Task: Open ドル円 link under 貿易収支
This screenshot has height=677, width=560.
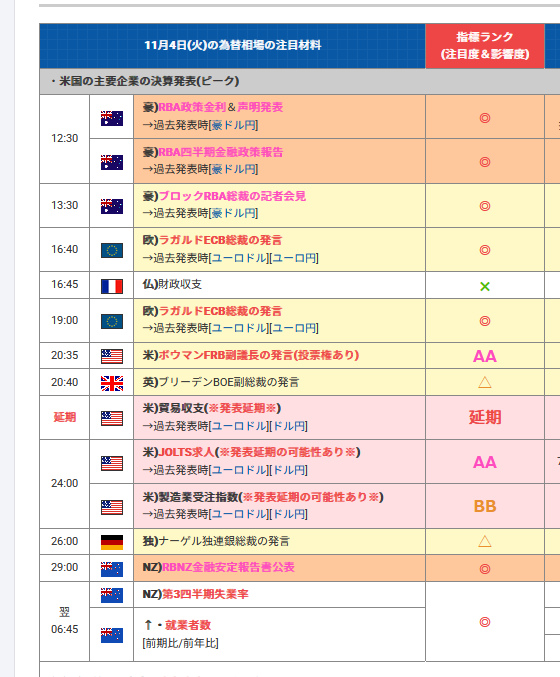Action: click(288, 426)
